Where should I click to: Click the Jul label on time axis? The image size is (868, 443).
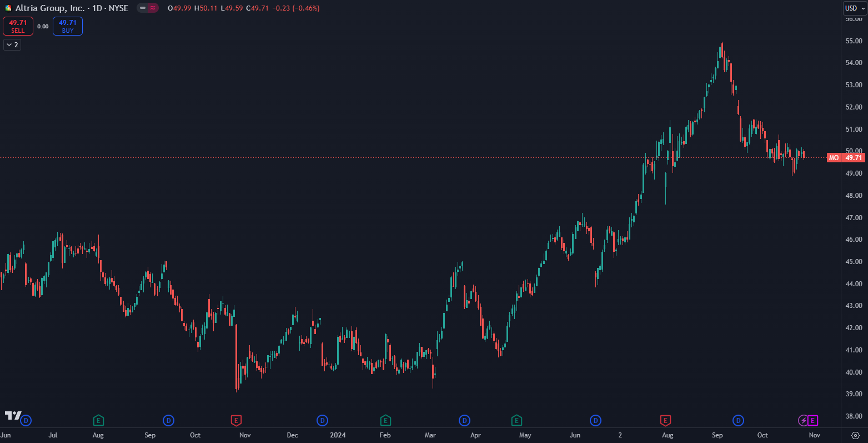[53, 435]
